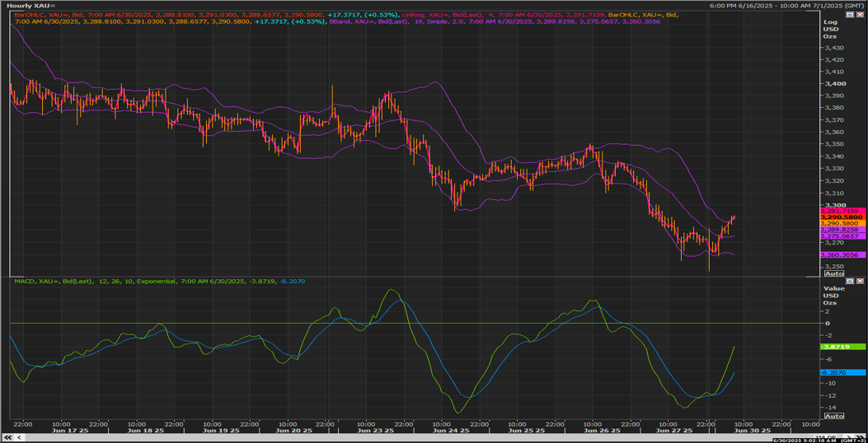The height and width of the screenshot is (443, 868).
Task: Toggle Auto scaling on price axis
Action: (833, 273)
